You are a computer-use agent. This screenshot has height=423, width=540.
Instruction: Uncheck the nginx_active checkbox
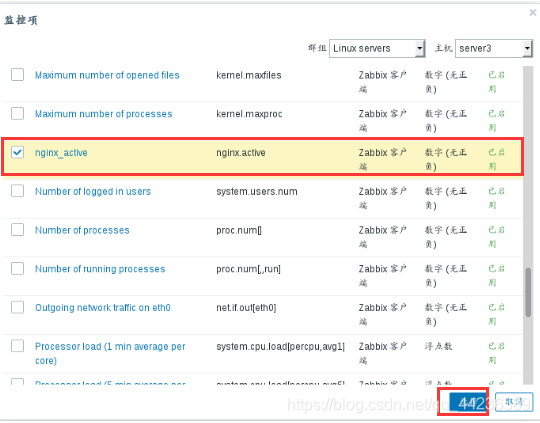click(17, 152)
